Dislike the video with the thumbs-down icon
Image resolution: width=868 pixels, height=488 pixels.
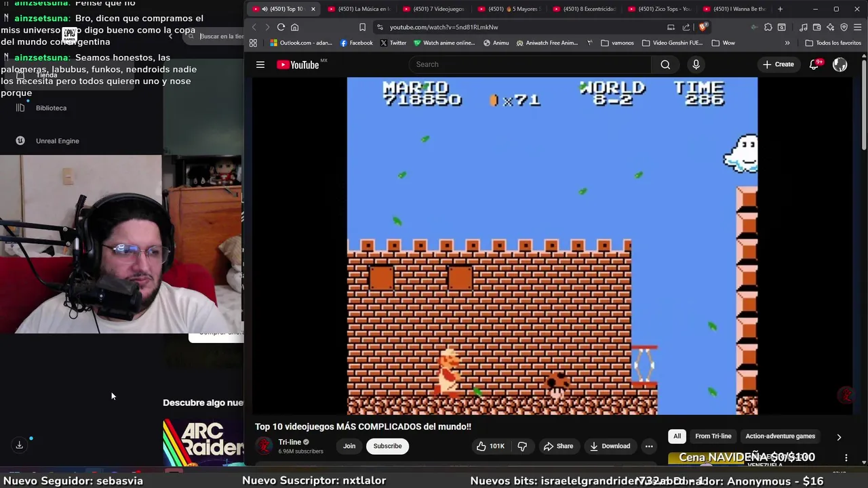coord(522,446)
